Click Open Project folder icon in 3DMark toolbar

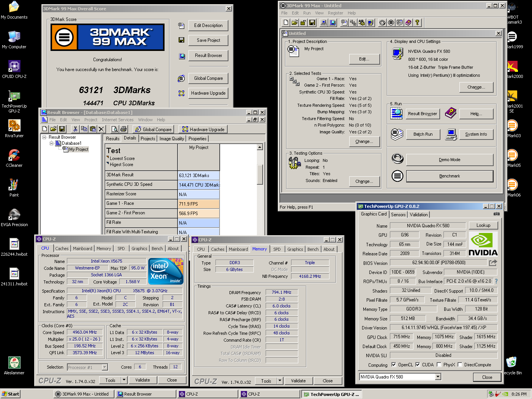(294, 22)
